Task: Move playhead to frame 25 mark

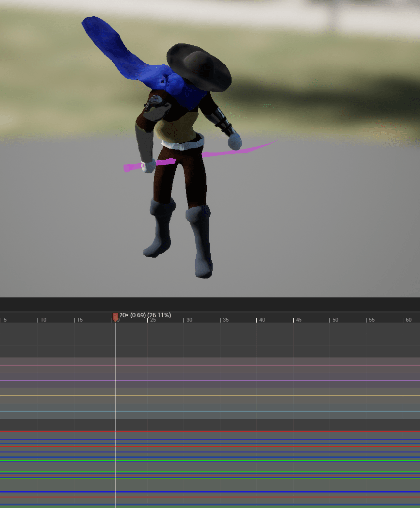Action: pos(148,320)
